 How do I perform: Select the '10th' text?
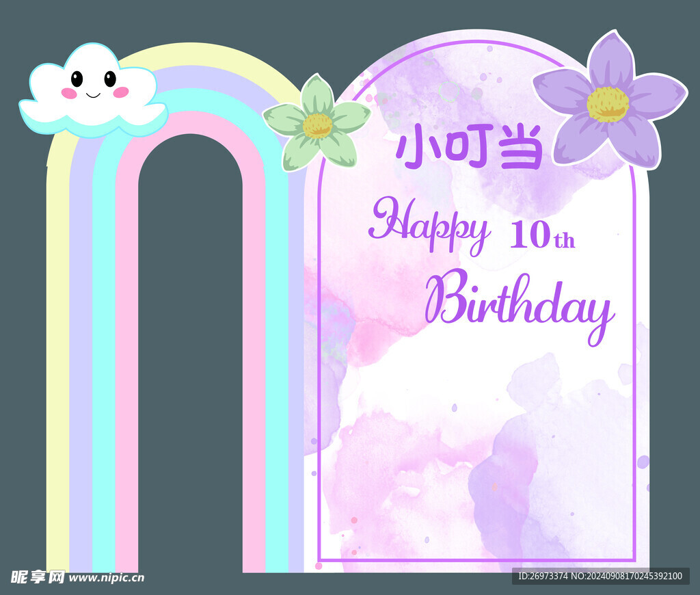(x=542, y=235)
